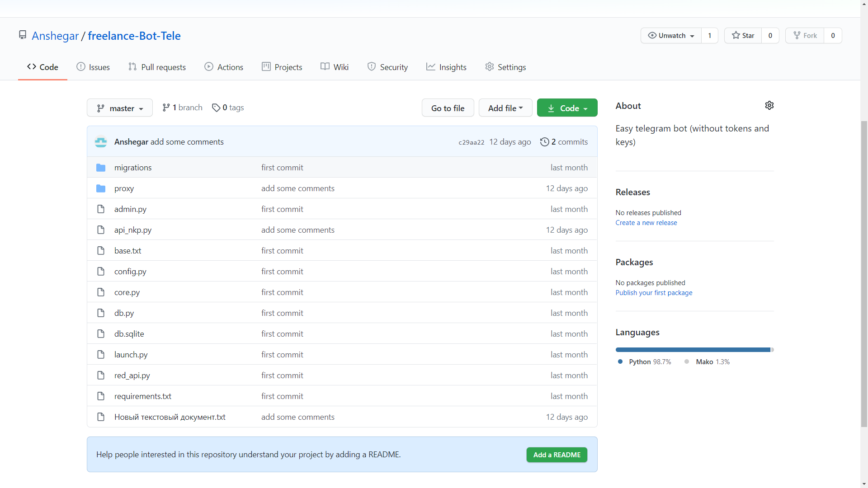868x488 pixels.
Task: Click the Add a README button
Action: (x=557, y=455)
